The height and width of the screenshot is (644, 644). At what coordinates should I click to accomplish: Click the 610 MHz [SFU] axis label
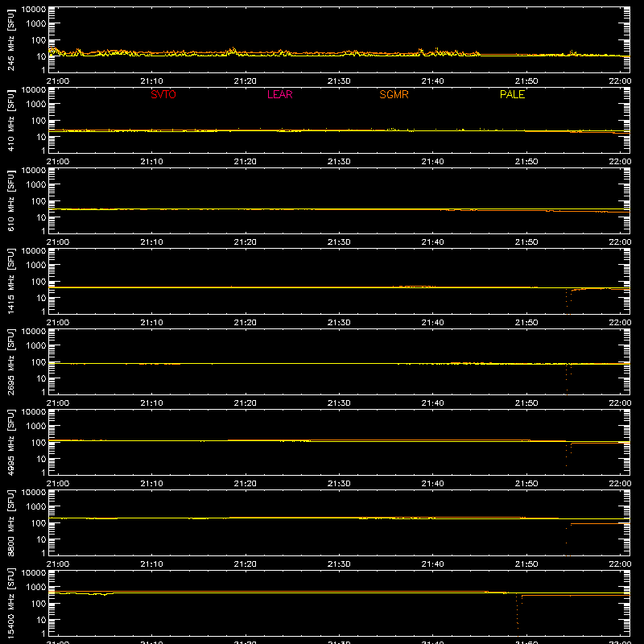coord(10,200)
